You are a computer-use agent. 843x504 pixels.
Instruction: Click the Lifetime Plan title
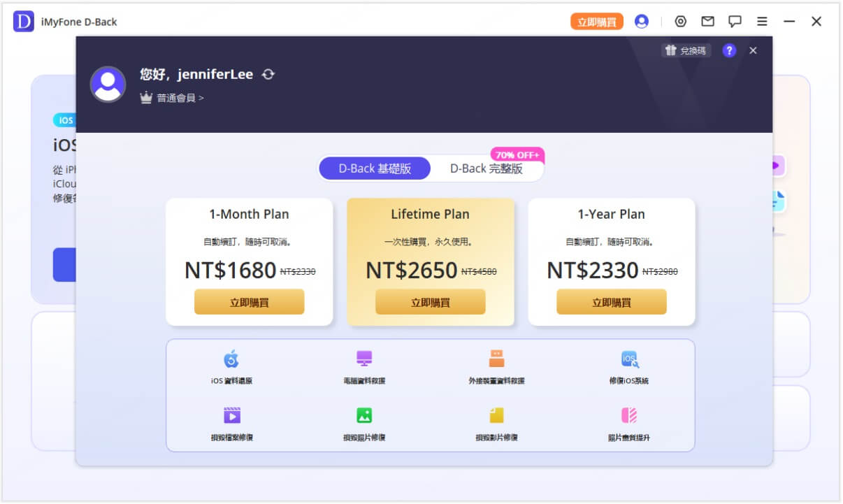point(430,214)
